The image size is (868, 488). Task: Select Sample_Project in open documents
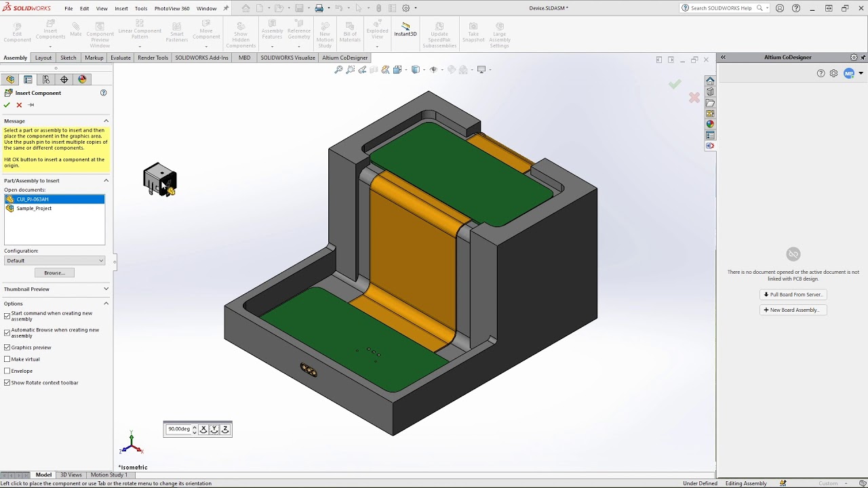pos(34,208)
